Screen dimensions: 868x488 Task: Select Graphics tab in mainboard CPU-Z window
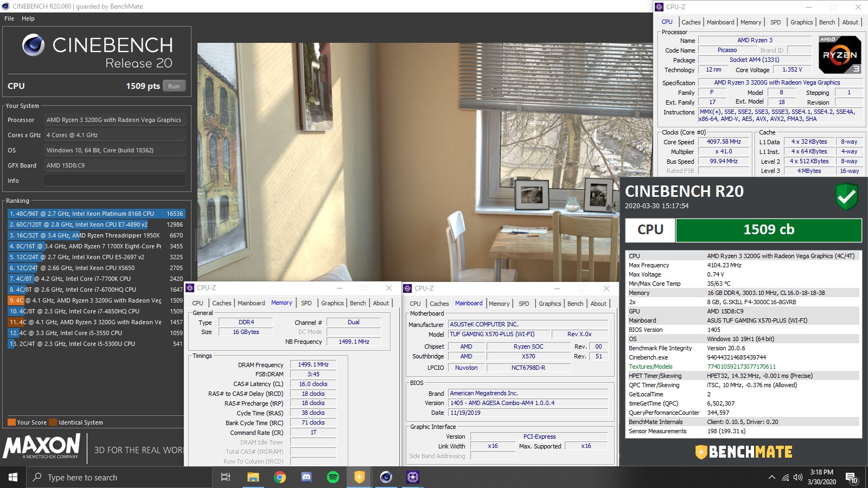point(550,304)
